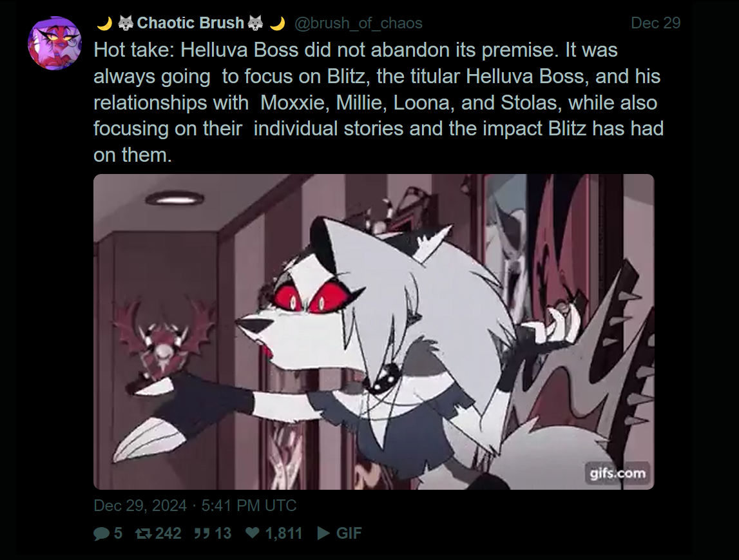Click the gifs.com watermark

pyautogui.click(x=617, y=473)
